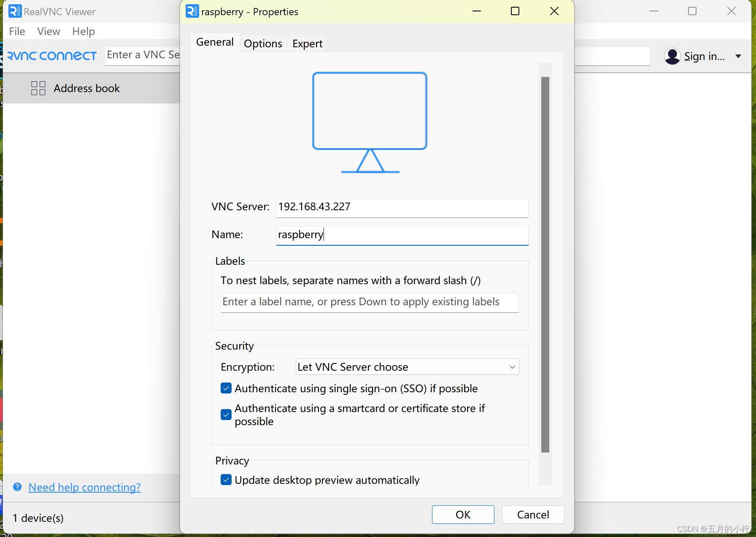Click the Properties dialog vertical scrollbar

(545, 264)
